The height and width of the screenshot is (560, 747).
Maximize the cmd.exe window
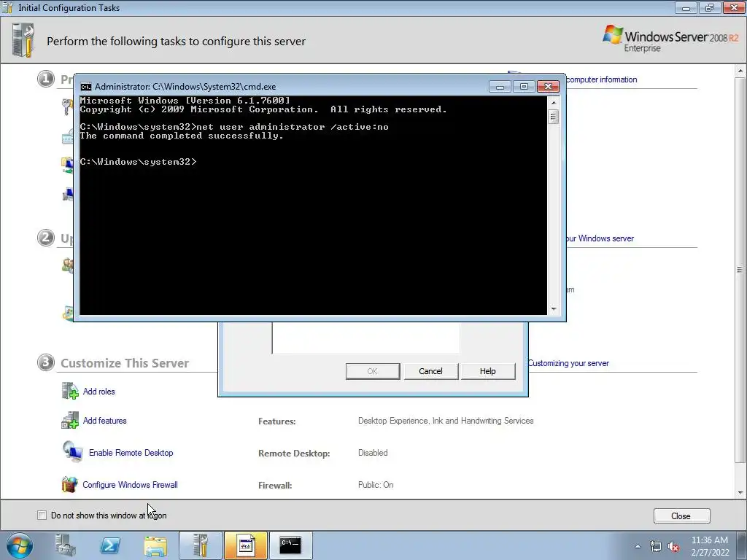point(524,86)
